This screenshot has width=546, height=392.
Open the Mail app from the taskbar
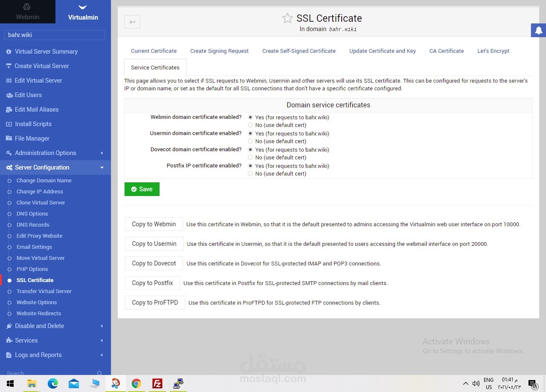[73, 383]
